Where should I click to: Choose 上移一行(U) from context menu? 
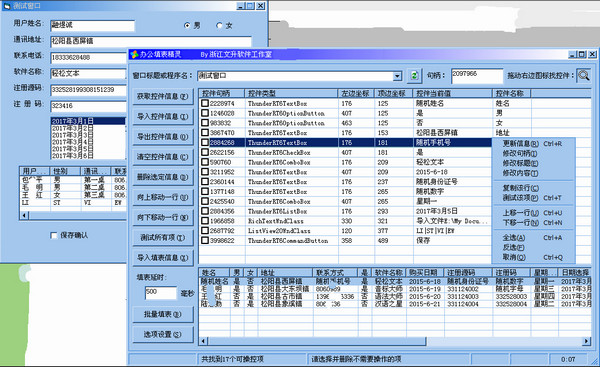click(x=533, y=213)
